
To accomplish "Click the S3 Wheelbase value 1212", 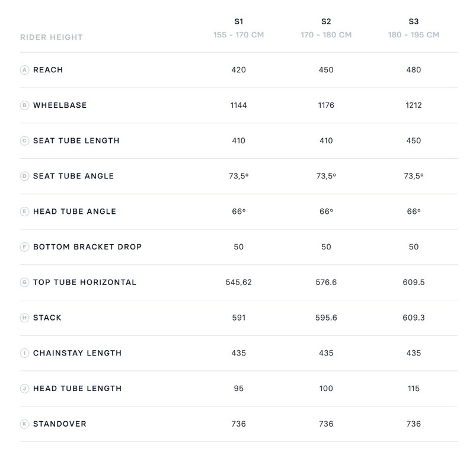I will click(x=414, y=105).
